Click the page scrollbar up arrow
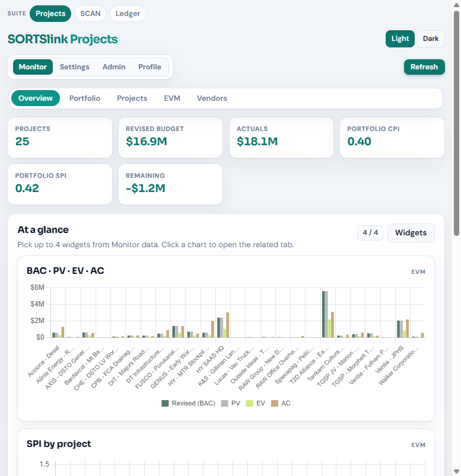The height and width of the screenshot is (476, 461). point(456,5)
